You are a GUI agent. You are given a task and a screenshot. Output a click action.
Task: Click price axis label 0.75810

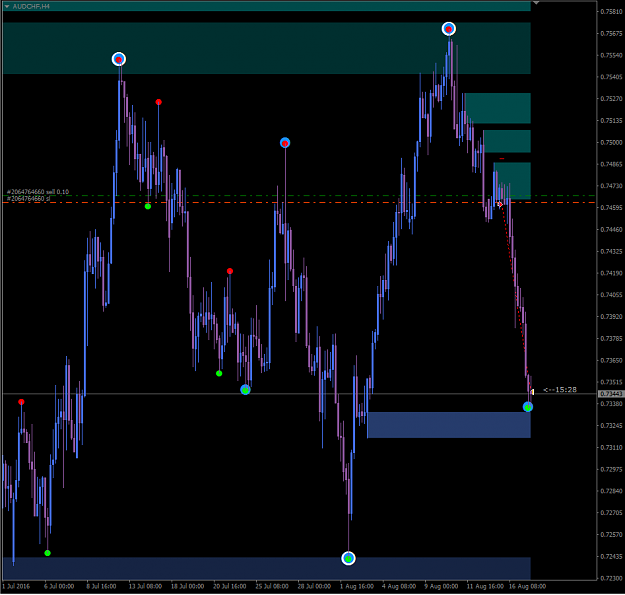[611, 12]
